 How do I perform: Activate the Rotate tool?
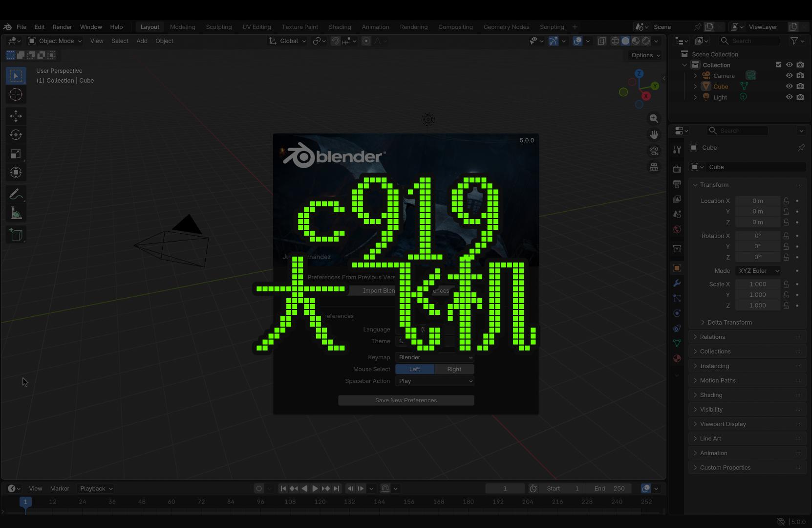click(x=16, y=134)
